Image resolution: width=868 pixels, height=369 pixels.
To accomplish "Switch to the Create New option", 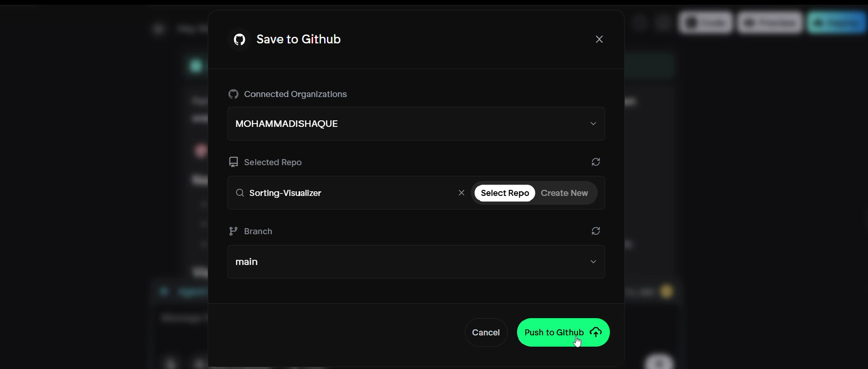I will (564, 193).
